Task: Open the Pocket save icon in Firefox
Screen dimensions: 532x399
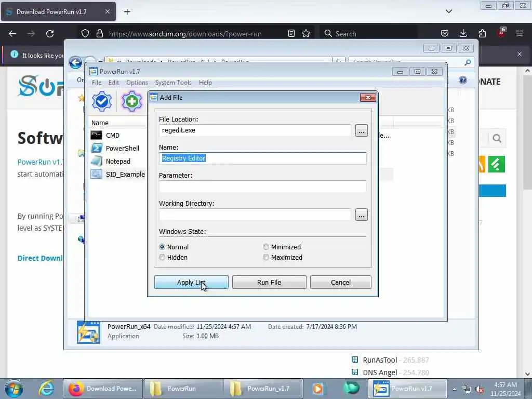Action: (445, 34)
